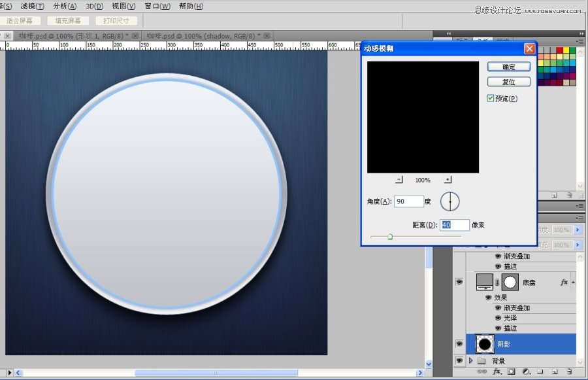Image resolution: width=588 pixels, height=380 pixels.
Task: Click the link layers icon in Layers panel
Action: pyautogui.click(x=482, y=371)
